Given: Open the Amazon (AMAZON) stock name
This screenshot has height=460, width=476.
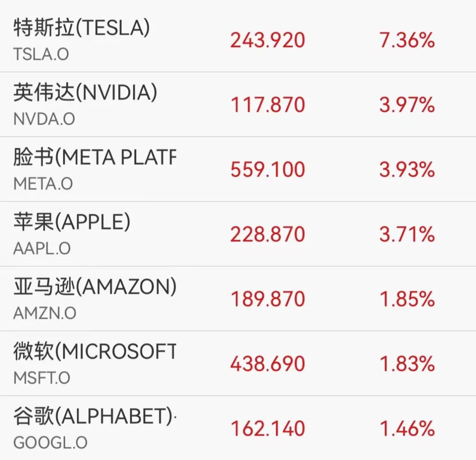Looking at the screenshot, I should click(x=94, y=287).
